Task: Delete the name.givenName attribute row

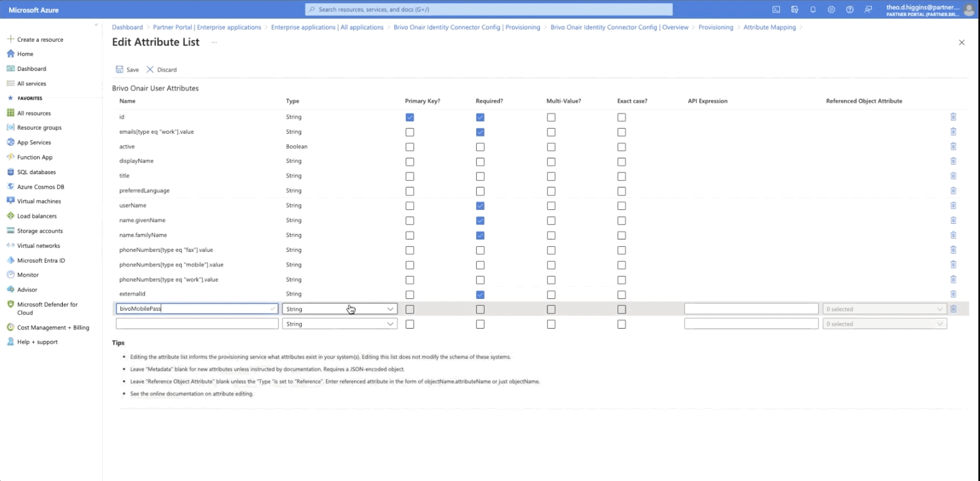Action: [x=953, y=220]
